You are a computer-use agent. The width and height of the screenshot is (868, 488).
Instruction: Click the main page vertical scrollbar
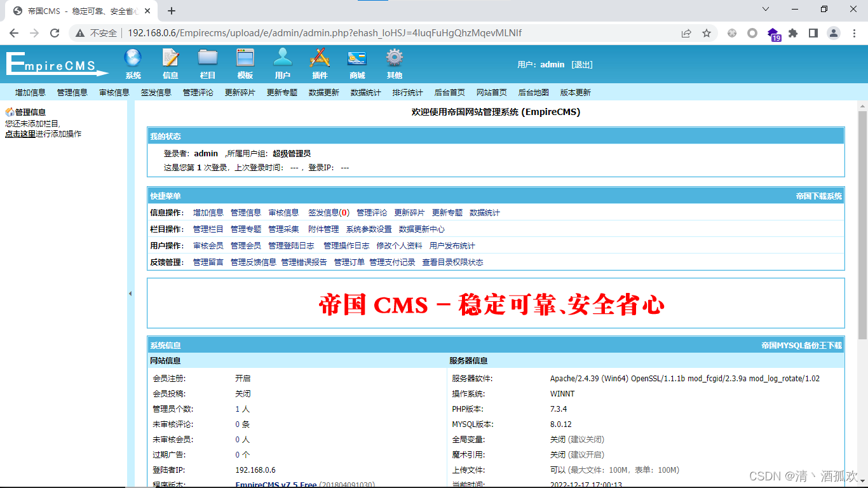[862, 224]
